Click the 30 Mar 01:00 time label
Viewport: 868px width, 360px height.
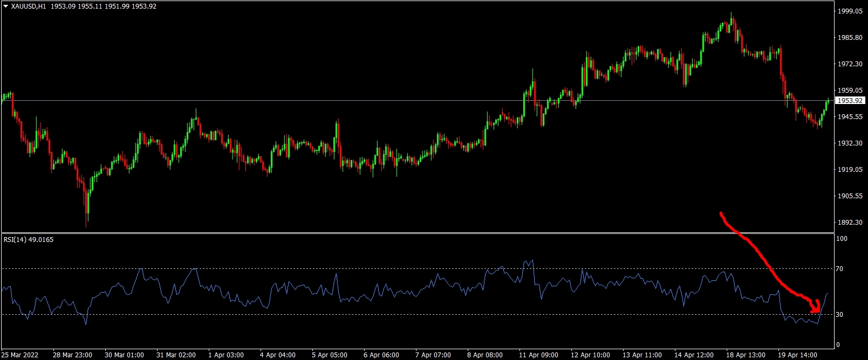click(124, 355)
